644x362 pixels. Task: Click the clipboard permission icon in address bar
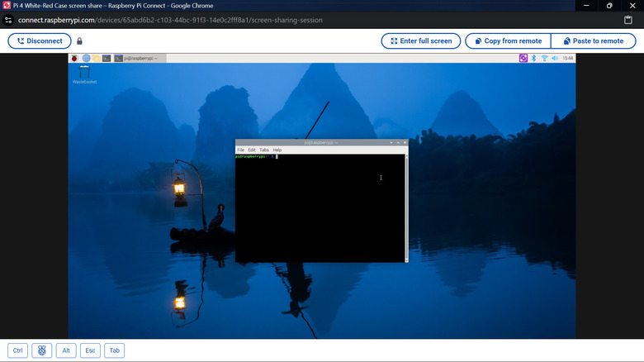pyautogui.click(x=628, y=20)
